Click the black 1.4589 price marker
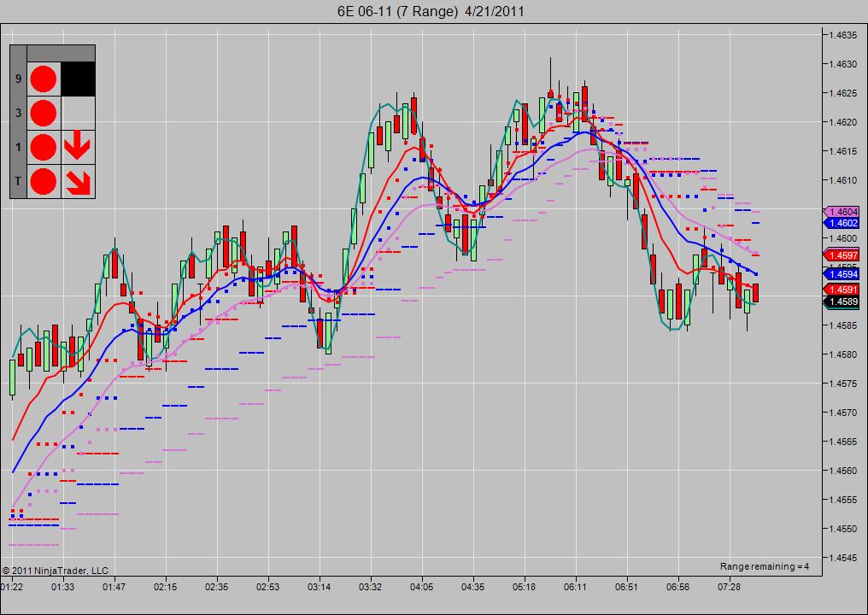The image size is (868, 615). pos(842,302)
